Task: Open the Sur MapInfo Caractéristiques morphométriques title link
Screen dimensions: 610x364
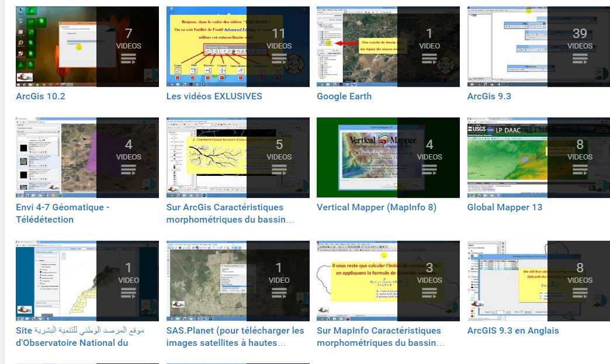Action: (x=380, y=337)
